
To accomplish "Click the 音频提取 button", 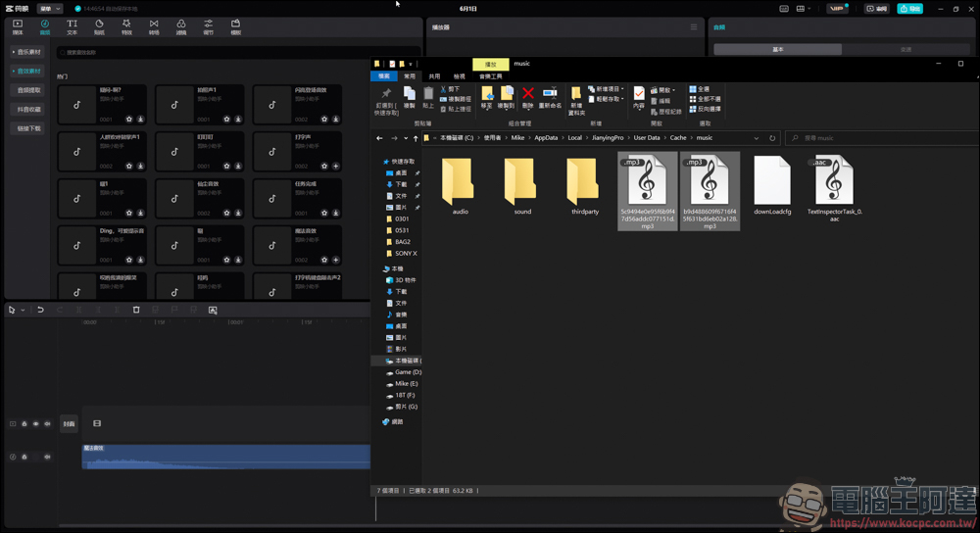I will pos(28,90).
